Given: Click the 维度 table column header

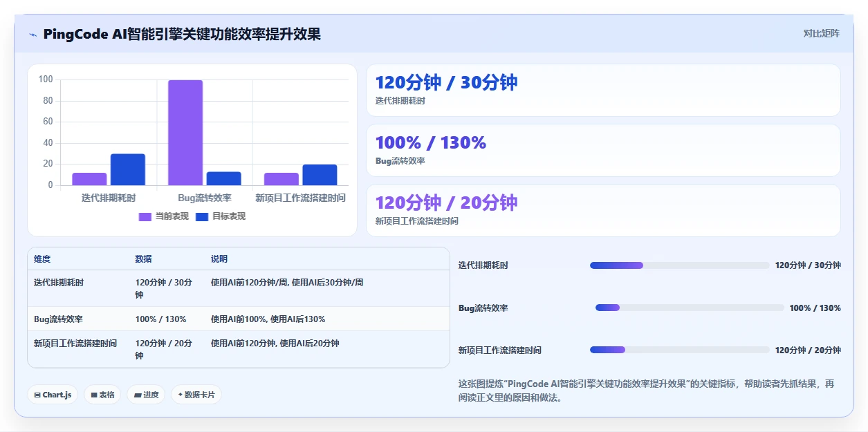Looking at the screenshot, I should [x=42, y=259].
